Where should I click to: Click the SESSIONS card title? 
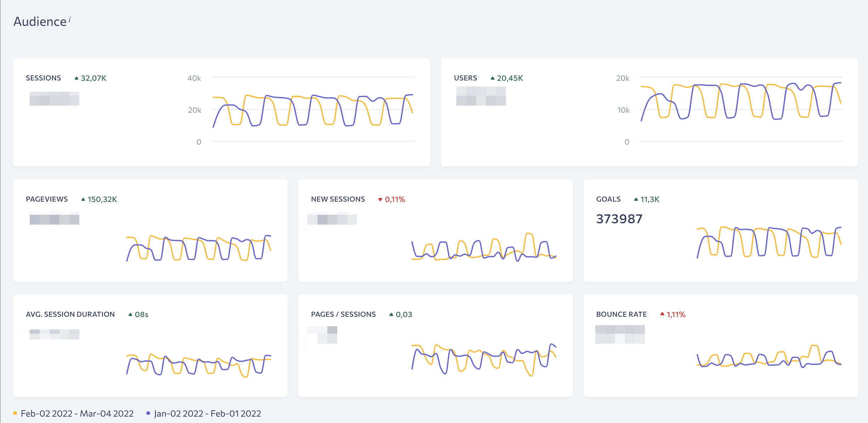coord(44,78)
